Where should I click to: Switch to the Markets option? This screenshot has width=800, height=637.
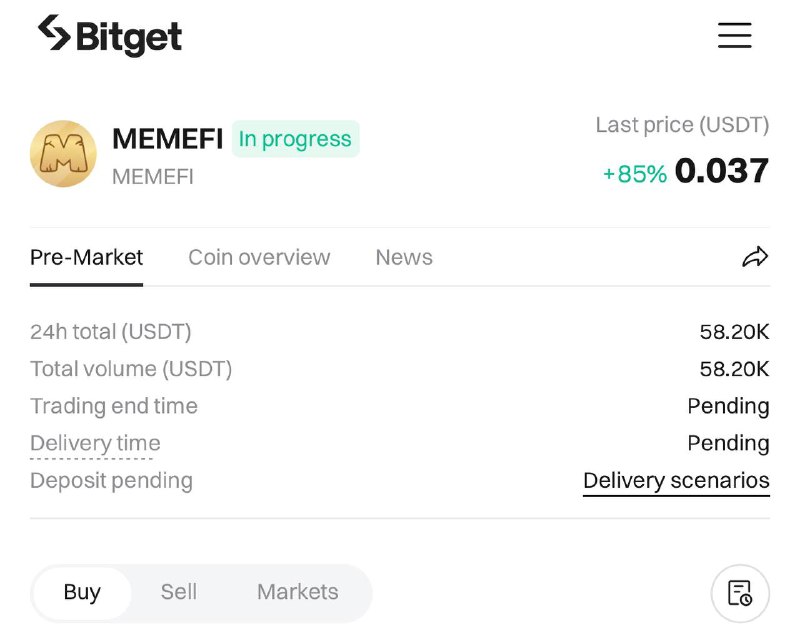click(x=298, y=592)
